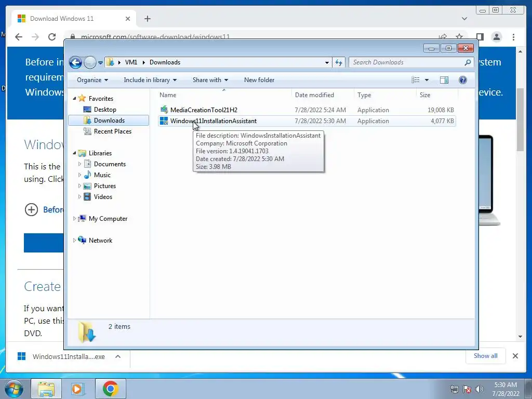Open the Share with menu

(x=210, y=80)
